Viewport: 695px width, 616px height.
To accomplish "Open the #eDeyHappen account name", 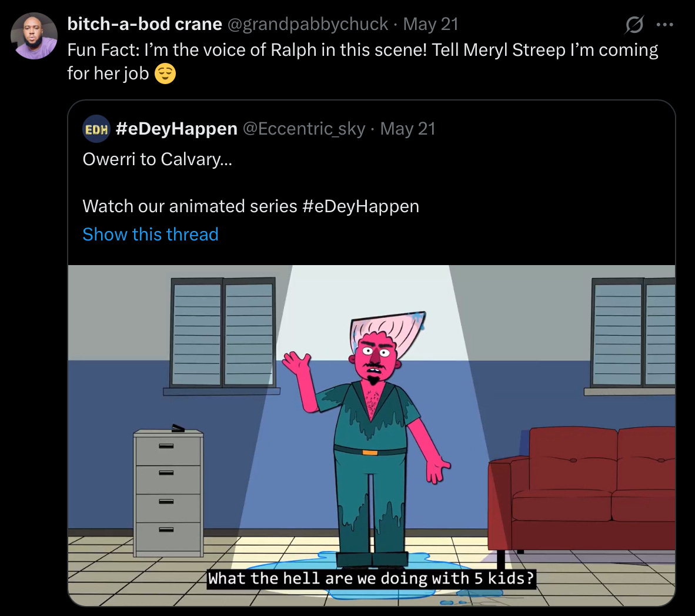I will (x=176, y=129).
